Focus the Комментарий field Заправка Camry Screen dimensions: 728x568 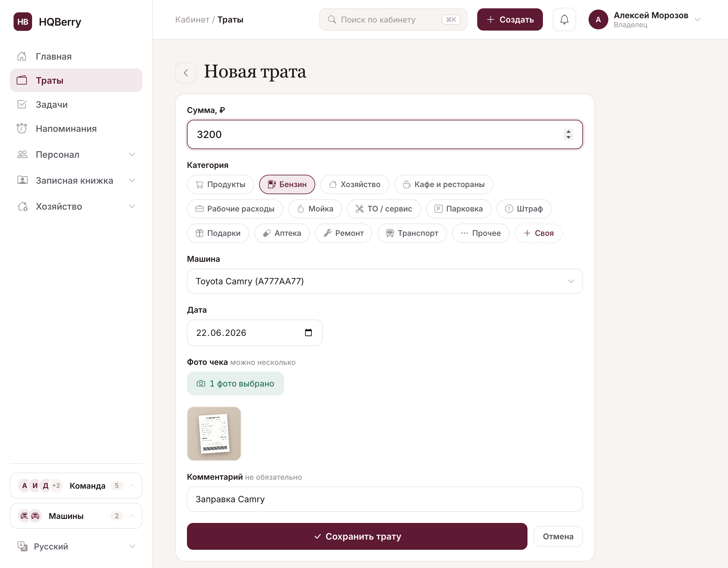pyautogui.click(x=385, y=499)
